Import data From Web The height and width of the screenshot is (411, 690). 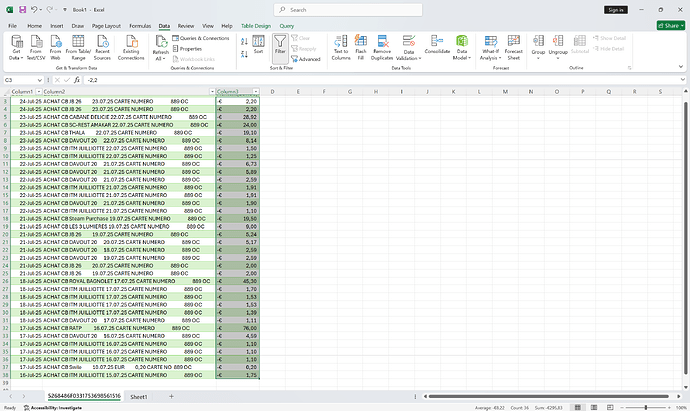55,48
